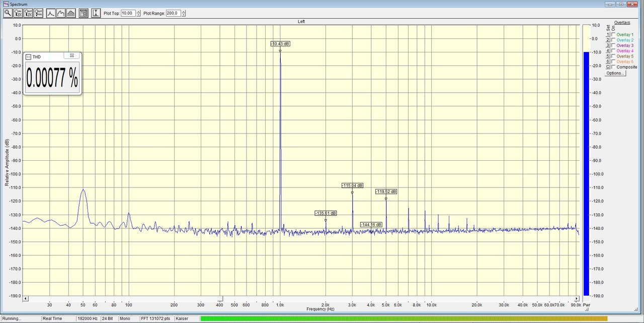
Task: Decrease Plot Range with the down arrow
Action: pos(183,15)
